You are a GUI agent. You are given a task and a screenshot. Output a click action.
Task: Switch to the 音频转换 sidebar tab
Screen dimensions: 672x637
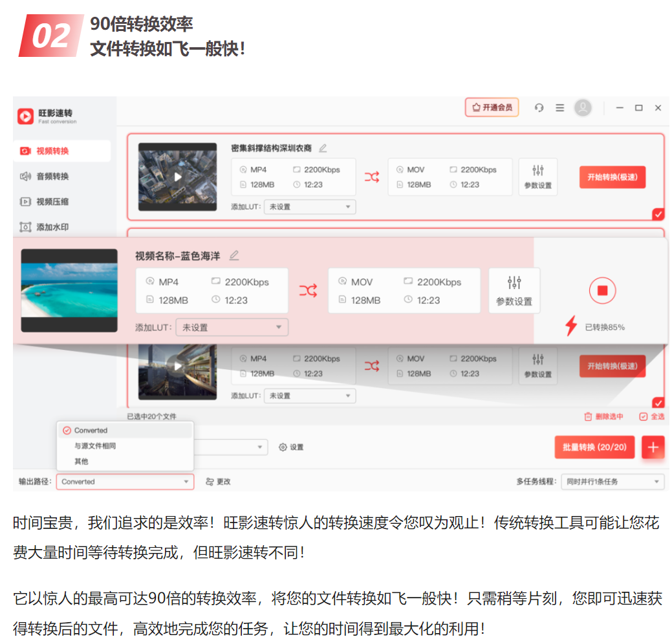point(44,176)
